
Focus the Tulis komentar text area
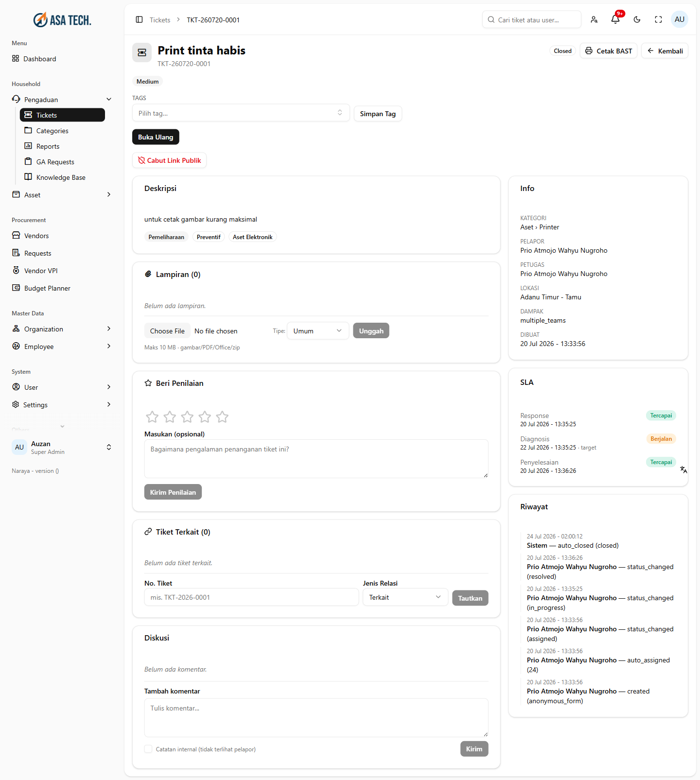tap(316, 718)
